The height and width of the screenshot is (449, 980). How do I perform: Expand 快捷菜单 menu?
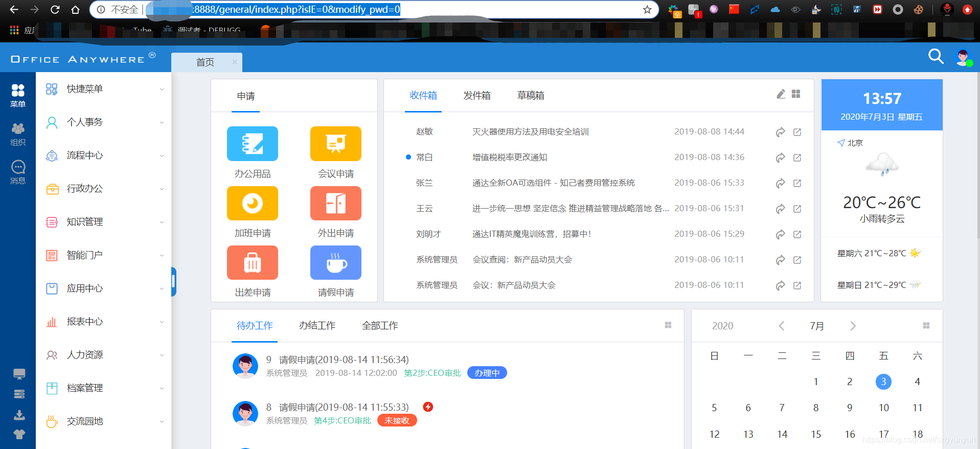tap(103, 89)
